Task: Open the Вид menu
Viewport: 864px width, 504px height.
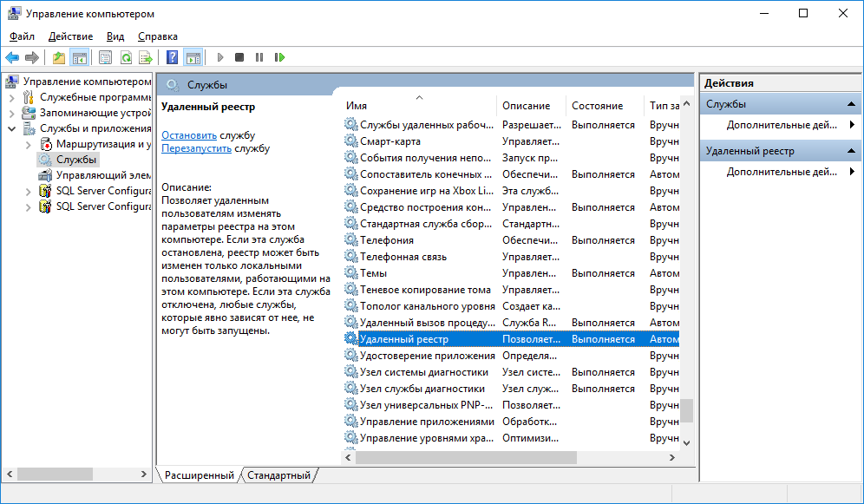Action: 115,36
